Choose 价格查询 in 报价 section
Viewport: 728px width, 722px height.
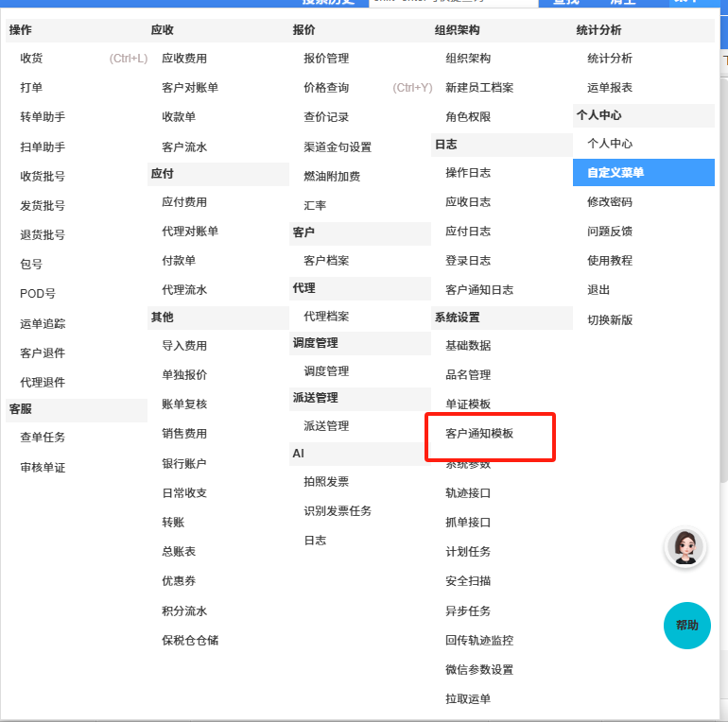click(x=326, y=88)
